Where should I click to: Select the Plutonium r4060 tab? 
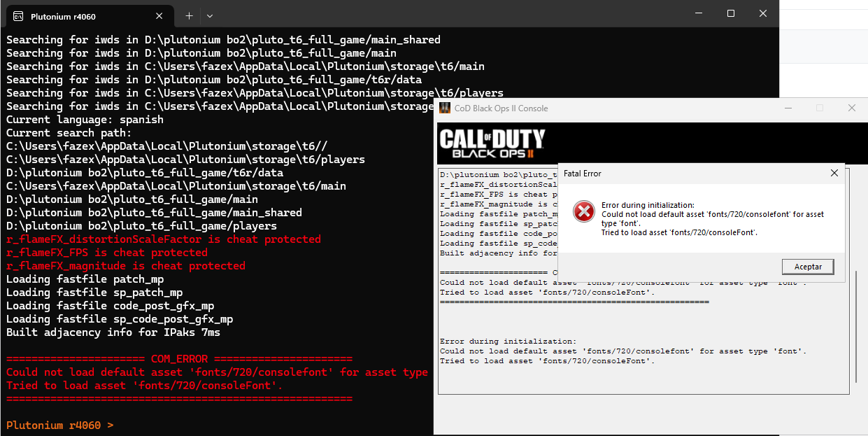point(88,16)
